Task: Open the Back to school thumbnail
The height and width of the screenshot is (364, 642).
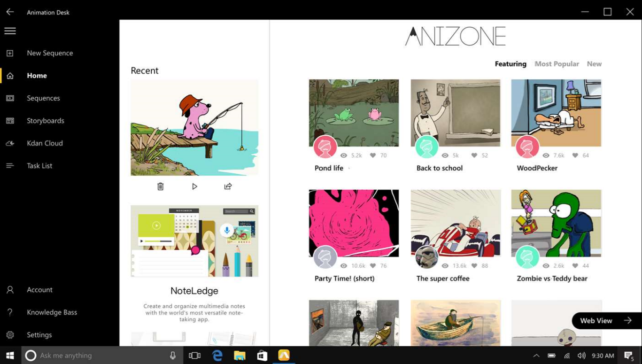Action: (456, 113)
